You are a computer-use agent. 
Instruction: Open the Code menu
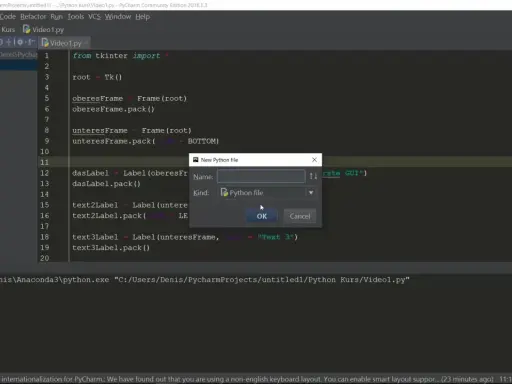pos(8,16)
